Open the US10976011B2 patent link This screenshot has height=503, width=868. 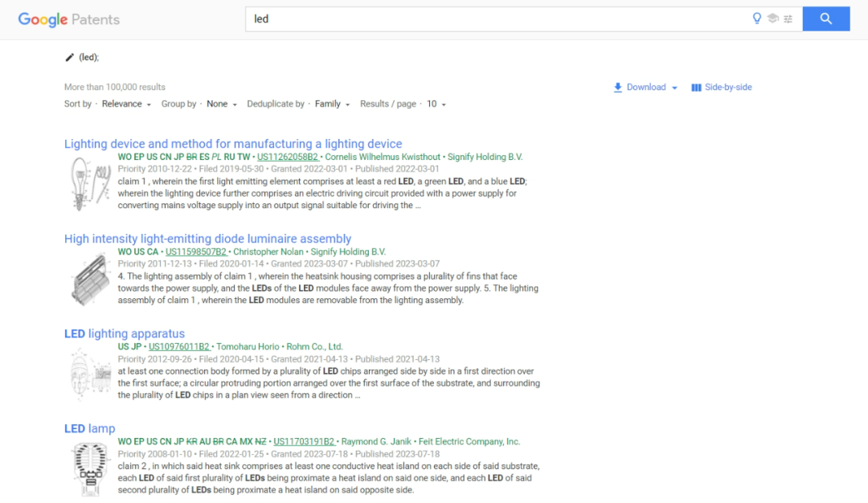click(181, 346)
